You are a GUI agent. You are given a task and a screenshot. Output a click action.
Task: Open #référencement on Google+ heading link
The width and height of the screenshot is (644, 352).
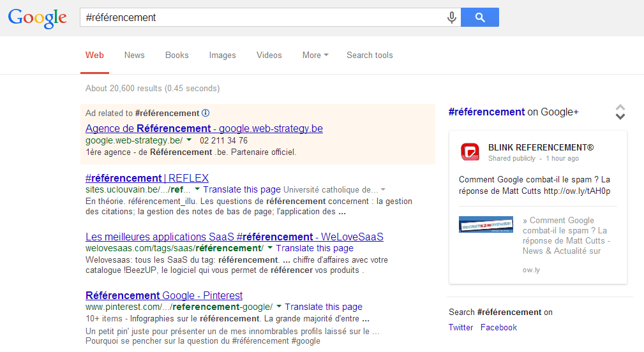487,112
